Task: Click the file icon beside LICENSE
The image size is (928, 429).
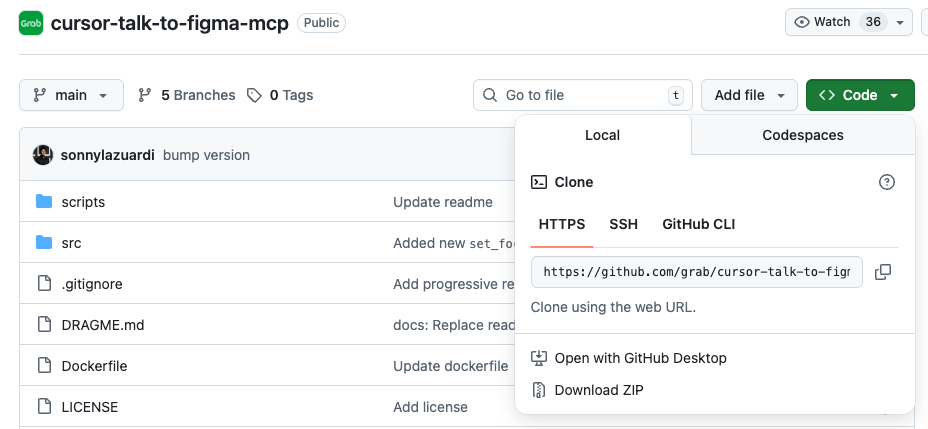Action: (x=44, y=407)
